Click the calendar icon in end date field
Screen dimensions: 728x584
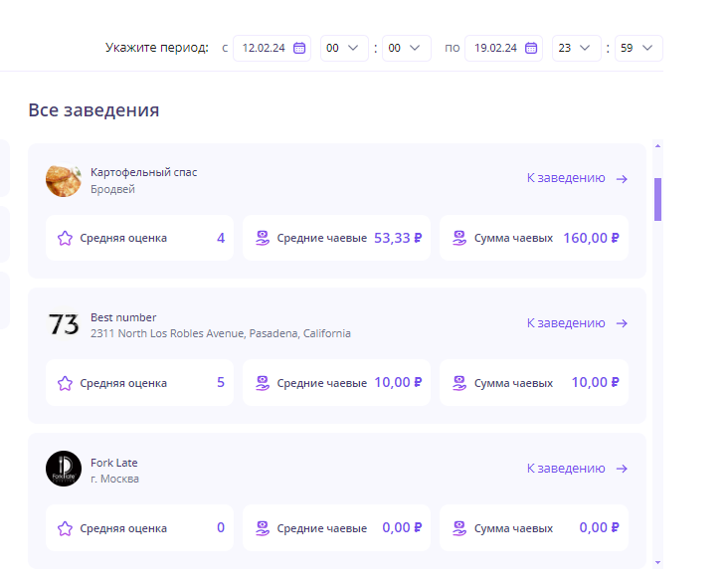(x=531, y=48)
